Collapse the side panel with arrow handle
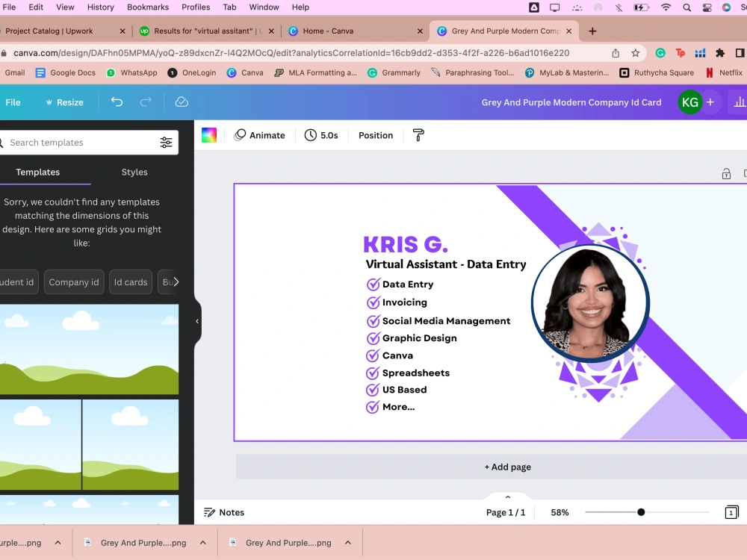 click(x=197, y=321)
